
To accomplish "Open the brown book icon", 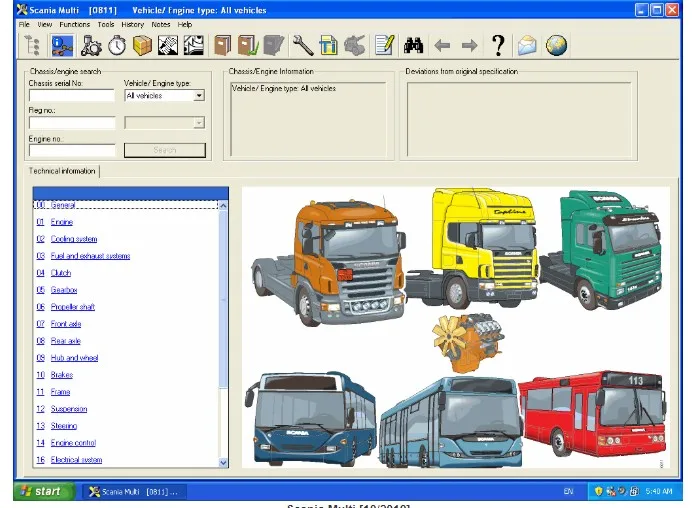I will [x=222, y=45].
